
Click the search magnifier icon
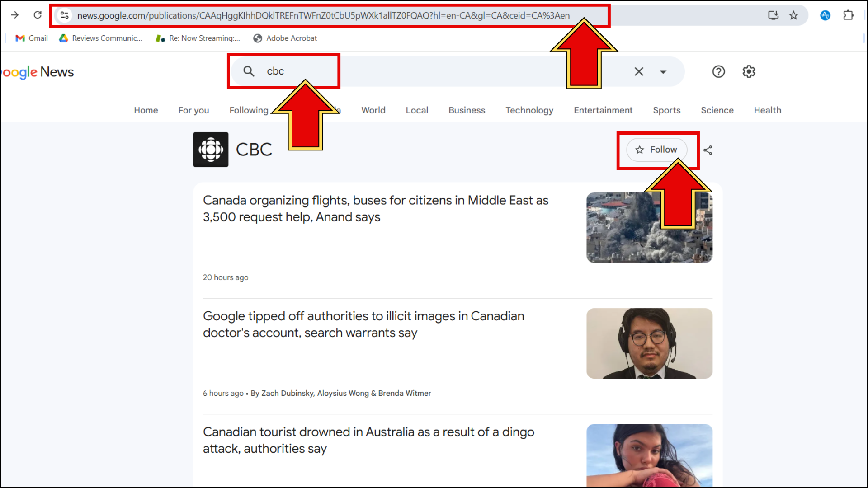click(249, 71)
